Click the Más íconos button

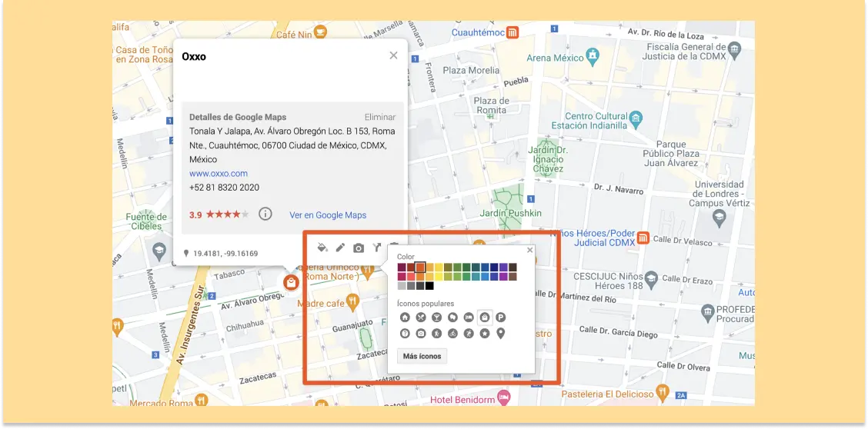pos(422,356)
